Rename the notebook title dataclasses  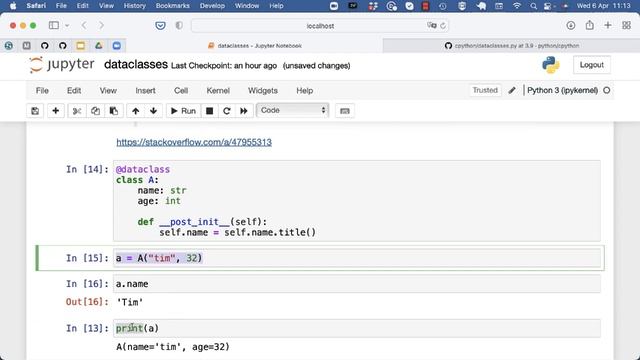[136, 64]
